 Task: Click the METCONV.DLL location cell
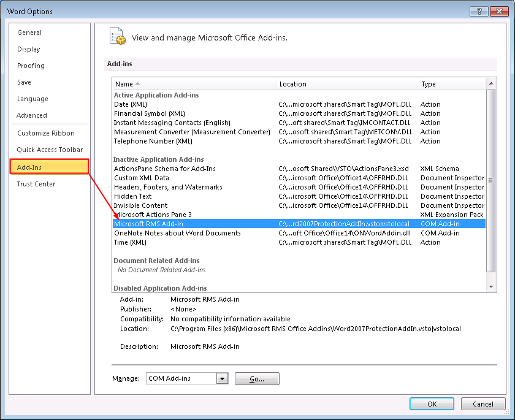[x=345, y=132]
